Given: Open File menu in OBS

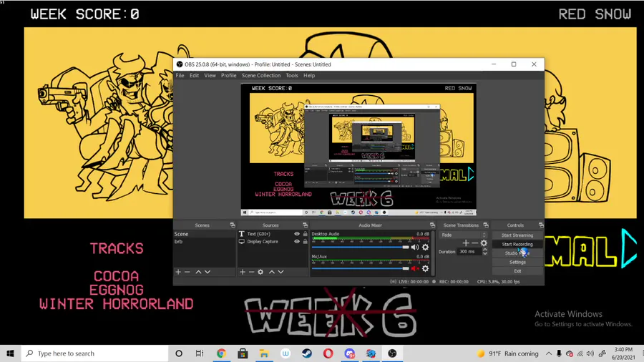Looking at the screenshot, I should [x=180, y=76].
